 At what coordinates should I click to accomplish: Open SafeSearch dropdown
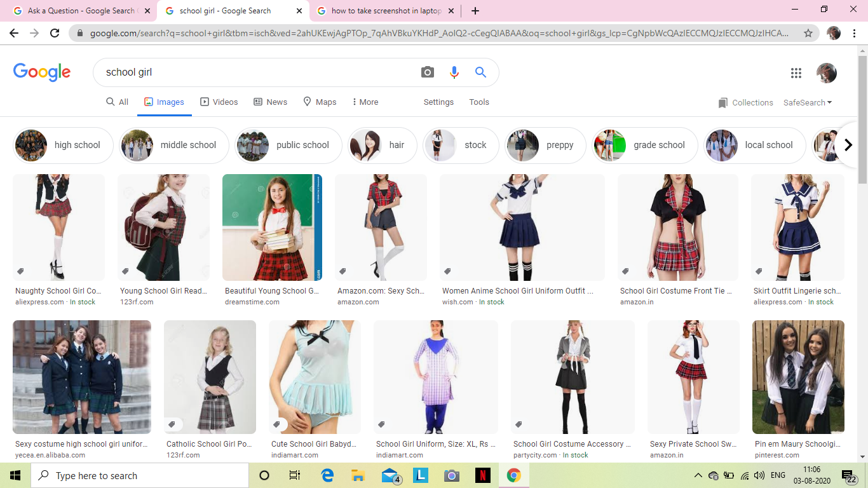808,102
